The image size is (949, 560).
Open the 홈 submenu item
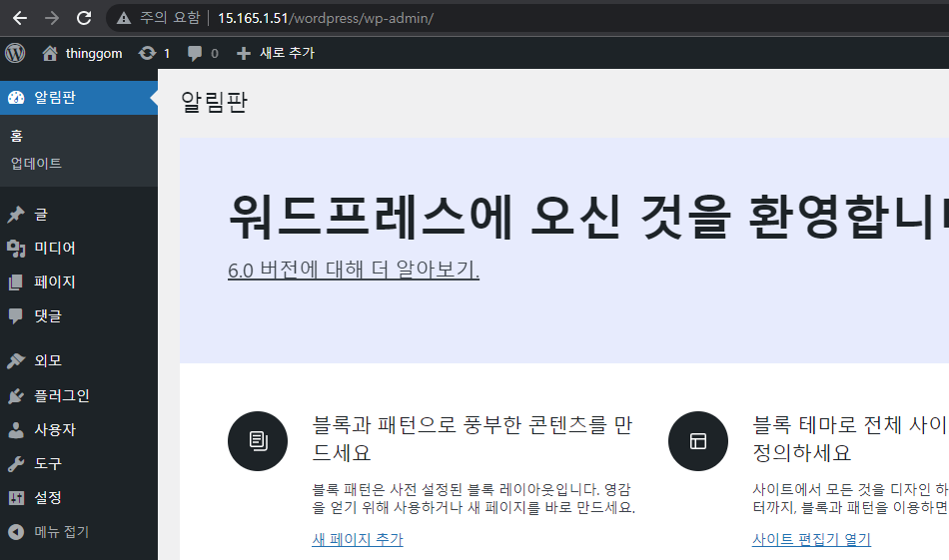coord(16,136)
